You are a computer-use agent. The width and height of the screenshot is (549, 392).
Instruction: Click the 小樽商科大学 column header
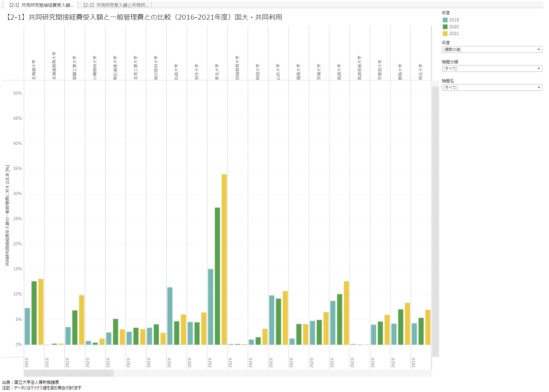(95, 68)
